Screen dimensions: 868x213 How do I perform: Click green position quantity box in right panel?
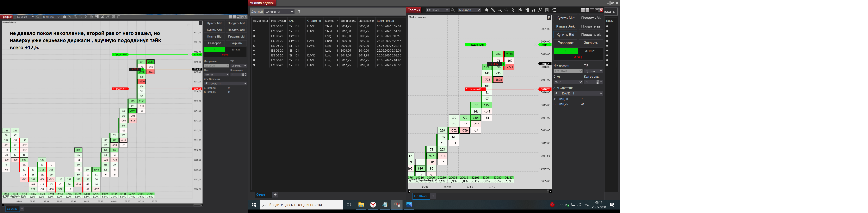(566, 51)
